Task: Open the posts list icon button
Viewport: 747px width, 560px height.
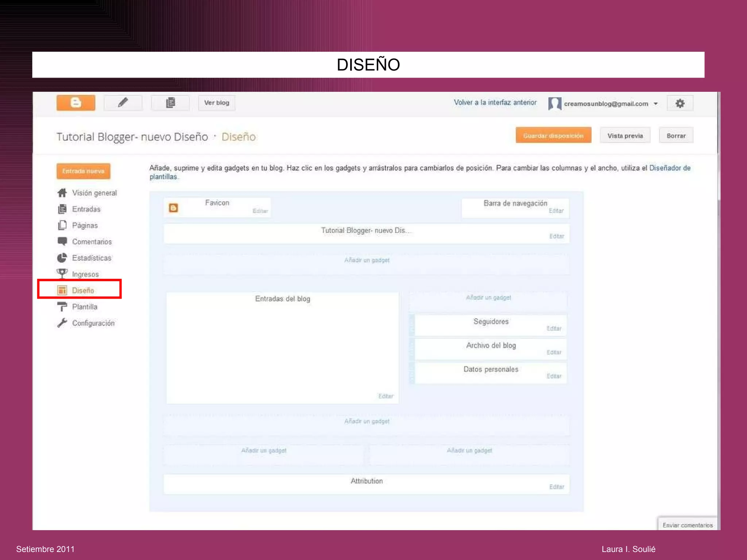Action: coord(170,103)
